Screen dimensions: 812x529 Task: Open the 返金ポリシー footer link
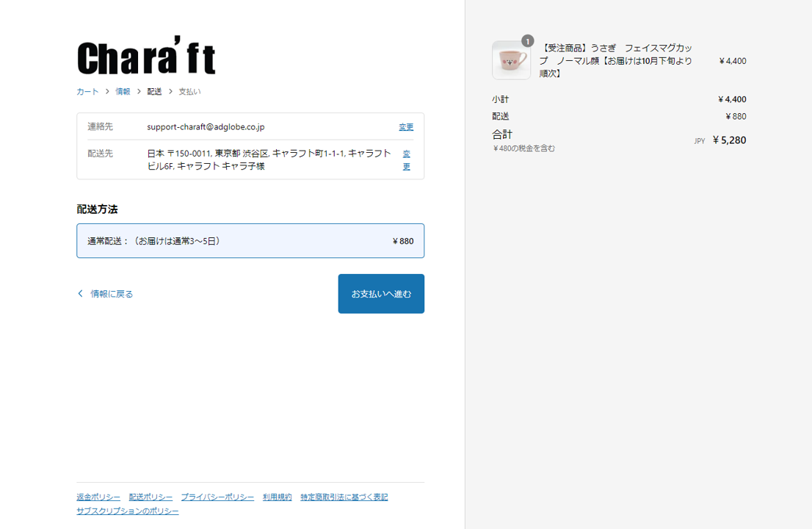coord(98,497)
